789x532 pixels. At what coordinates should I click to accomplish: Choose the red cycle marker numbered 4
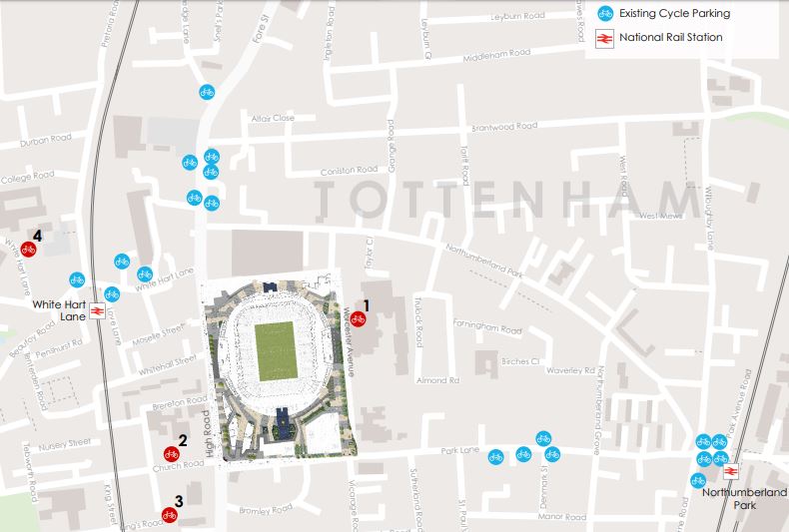click(29, 250)
